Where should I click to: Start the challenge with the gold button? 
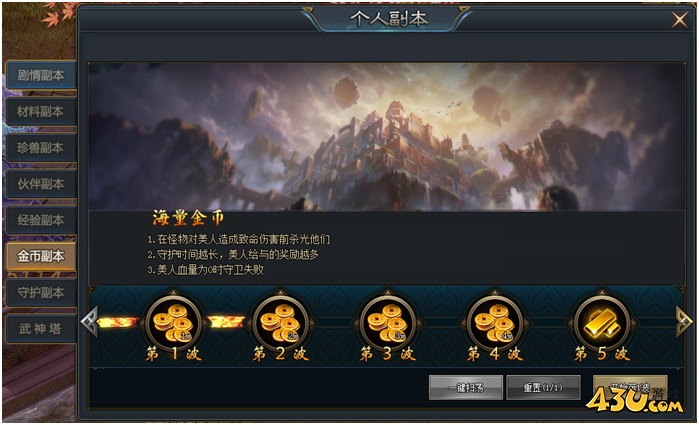tap(630, 388)
